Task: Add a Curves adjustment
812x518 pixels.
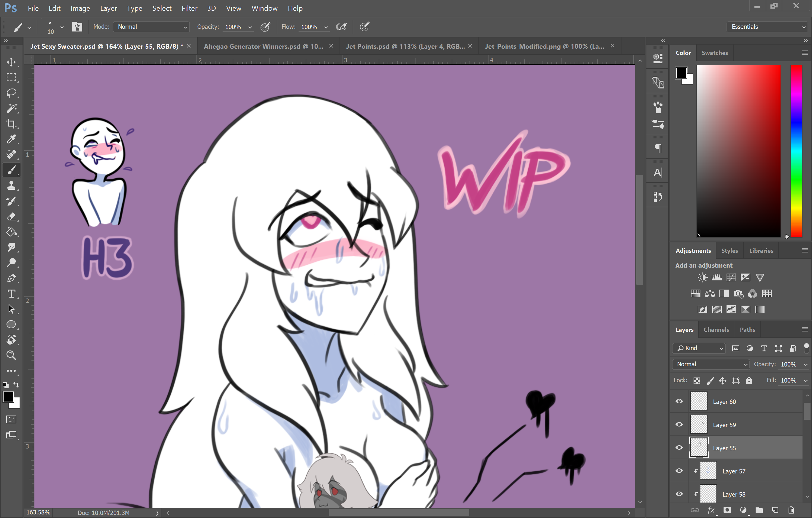Action: pos(731,277)
